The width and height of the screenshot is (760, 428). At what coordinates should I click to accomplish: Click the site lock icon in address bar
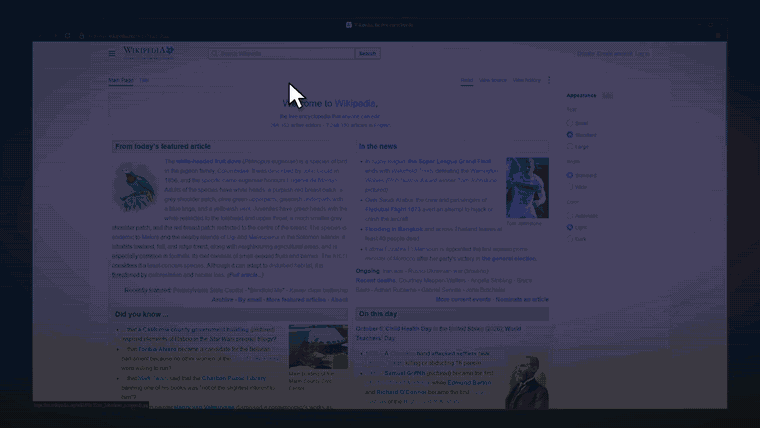tap(81, 36)
